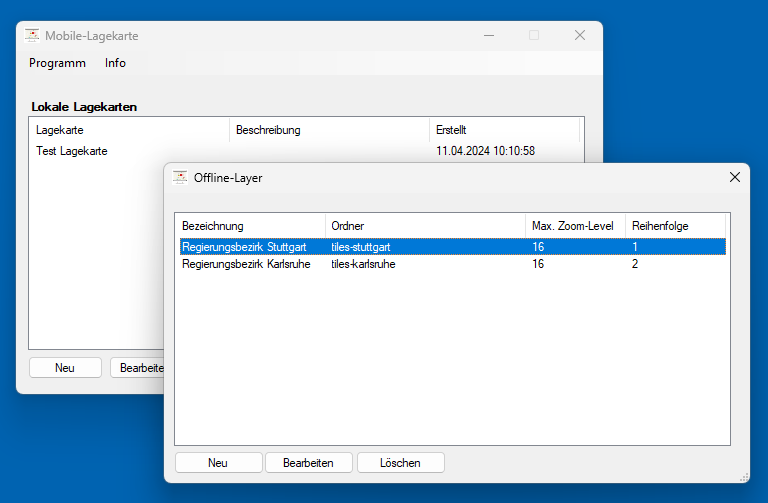Open the Programm menu
The height and width of the screenshot is (503, 768).
point(57,62)
